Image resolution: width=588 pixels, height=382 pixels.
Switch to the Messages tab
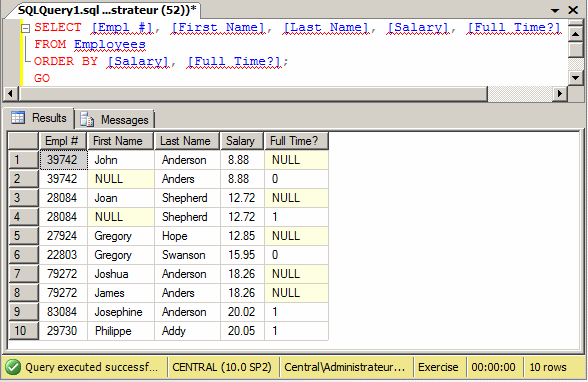(115, 120)
